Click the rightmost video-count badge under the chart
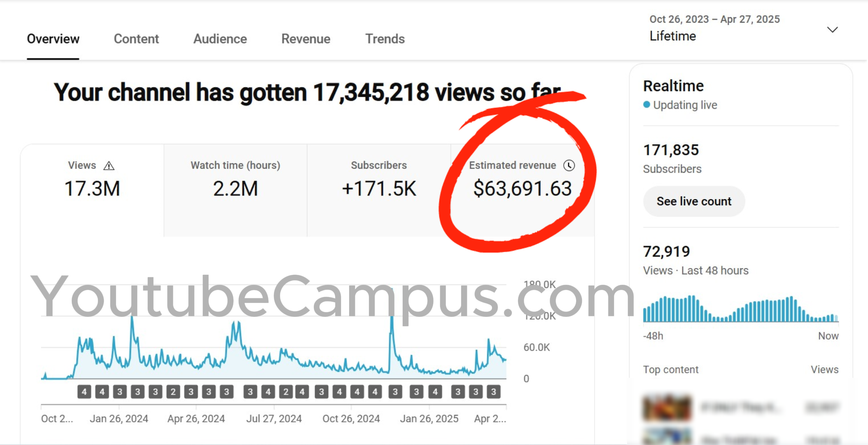Viewport: 868px width, 445px height. pos(493,392)
